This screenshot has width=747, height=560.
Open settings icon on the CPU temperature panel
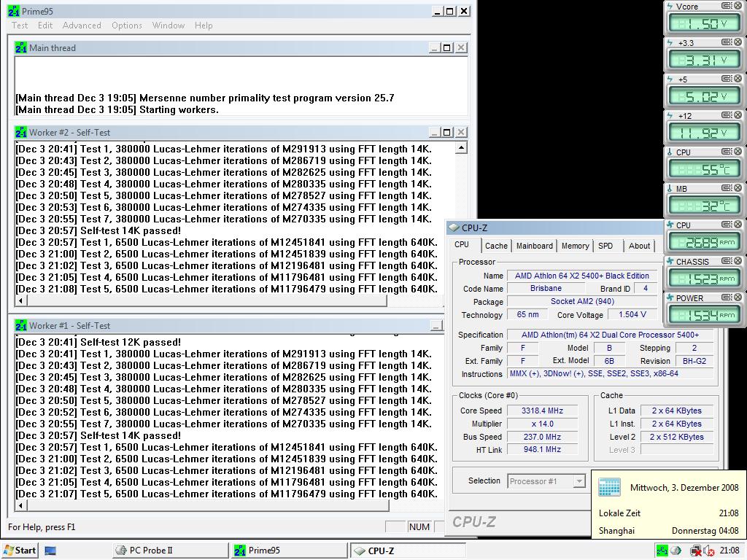(x=727, y=152)
